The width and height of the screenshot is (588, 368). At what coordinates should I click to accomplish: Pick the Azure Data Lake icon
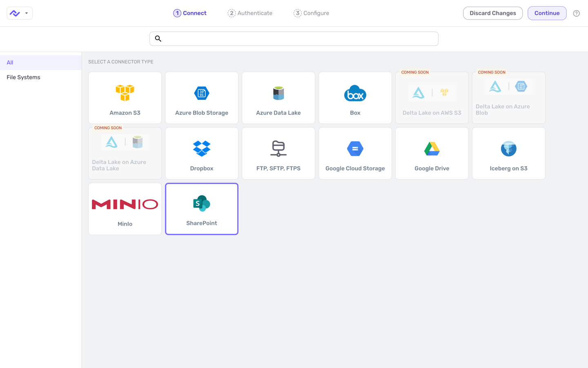(278, 93)
